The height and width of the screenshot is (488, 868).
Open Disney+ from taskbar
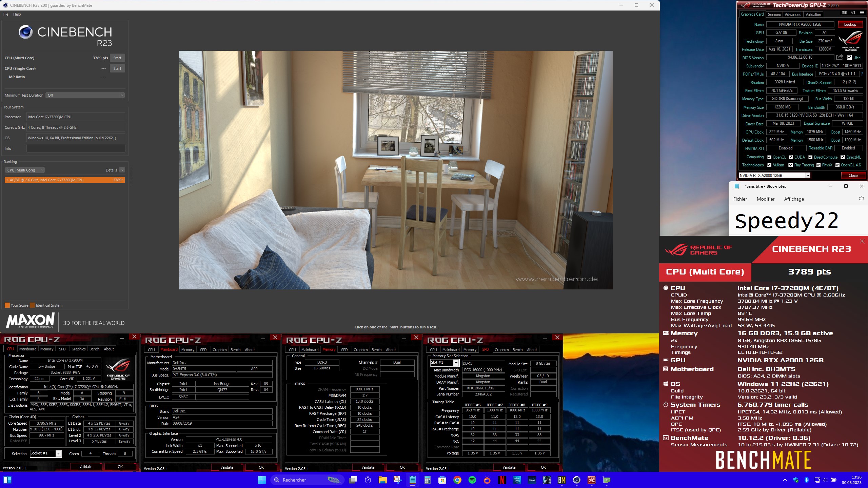pyautogui.click(x=532, y=480)
